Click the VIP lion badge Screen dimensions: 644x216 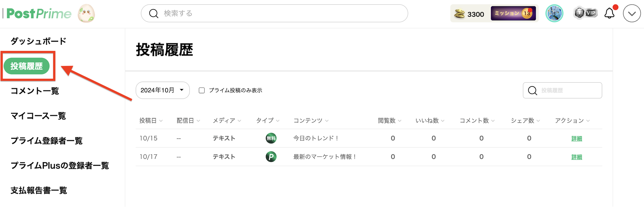[585, 13]
